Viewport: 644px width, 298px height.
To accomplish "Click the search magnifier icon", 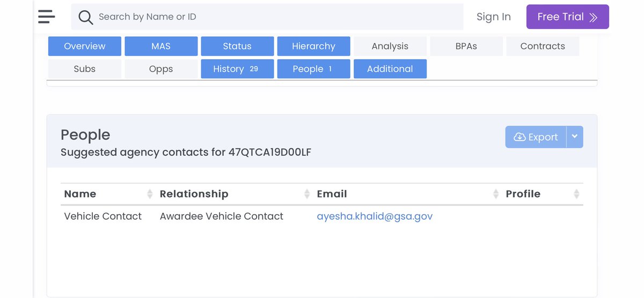I will [x=85, y=17].
